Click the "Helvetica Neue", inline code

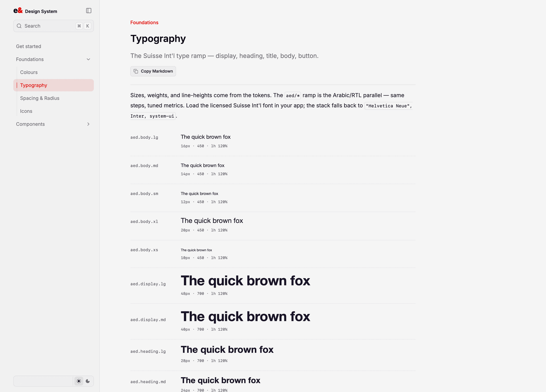[x=388, y=106]
